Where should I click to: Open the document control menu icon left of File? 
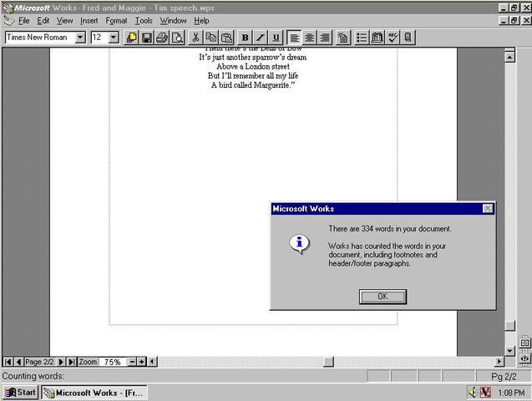tap(8, 21)
